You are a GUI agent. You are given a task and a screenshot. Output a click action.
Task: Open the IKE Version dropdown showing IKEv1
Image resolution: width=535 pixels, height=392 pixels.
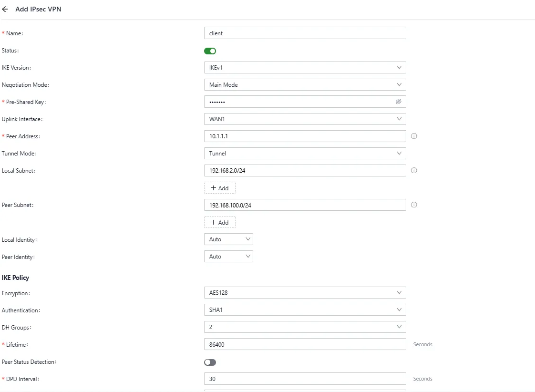pos(305,68)
